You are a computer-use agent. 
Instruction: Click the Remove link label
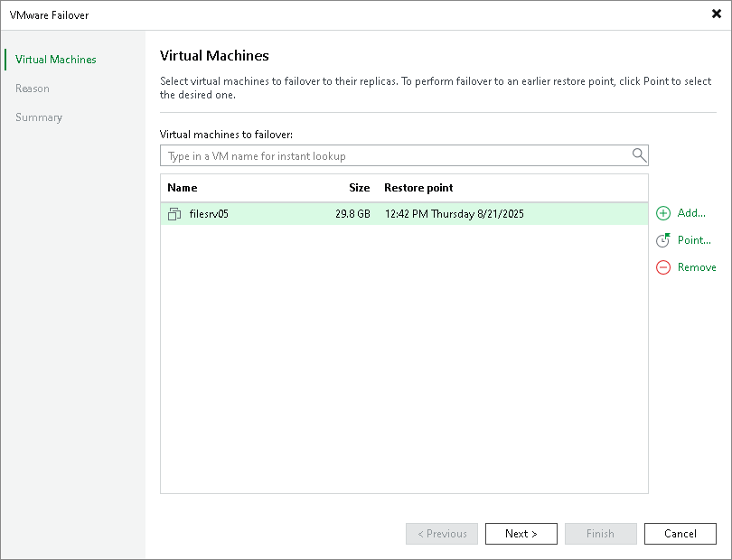click(697, 267)
